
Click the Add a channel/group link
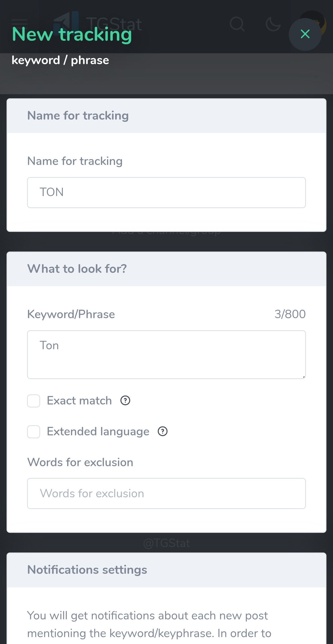pyautogui.click(x=166, y=231)
